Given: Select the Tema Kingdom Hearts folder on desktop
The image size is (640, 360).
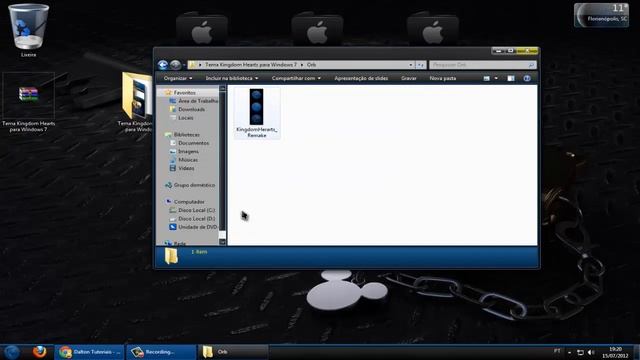Looking at the screenshot, I should [137, 102].
